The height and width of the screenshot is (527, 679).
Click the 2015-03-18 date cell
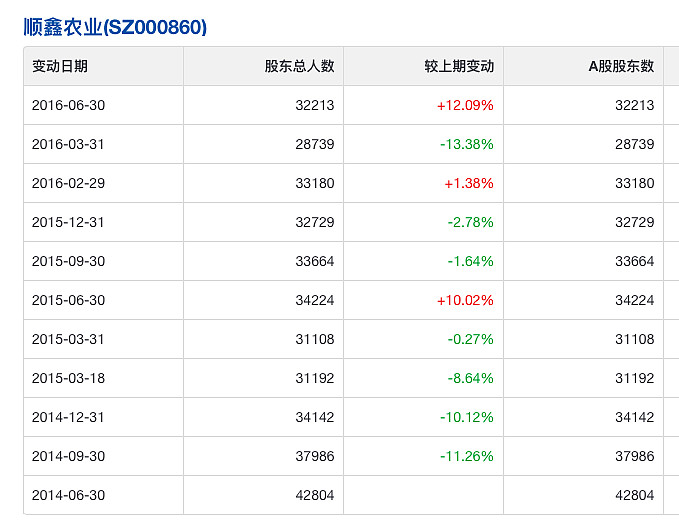68,378
